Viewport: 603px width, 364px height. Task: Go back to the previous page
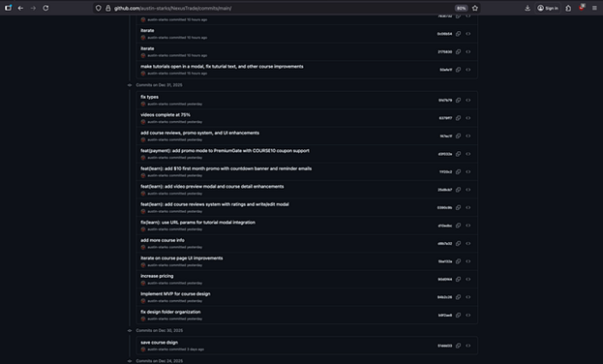(x=20, y=8)
